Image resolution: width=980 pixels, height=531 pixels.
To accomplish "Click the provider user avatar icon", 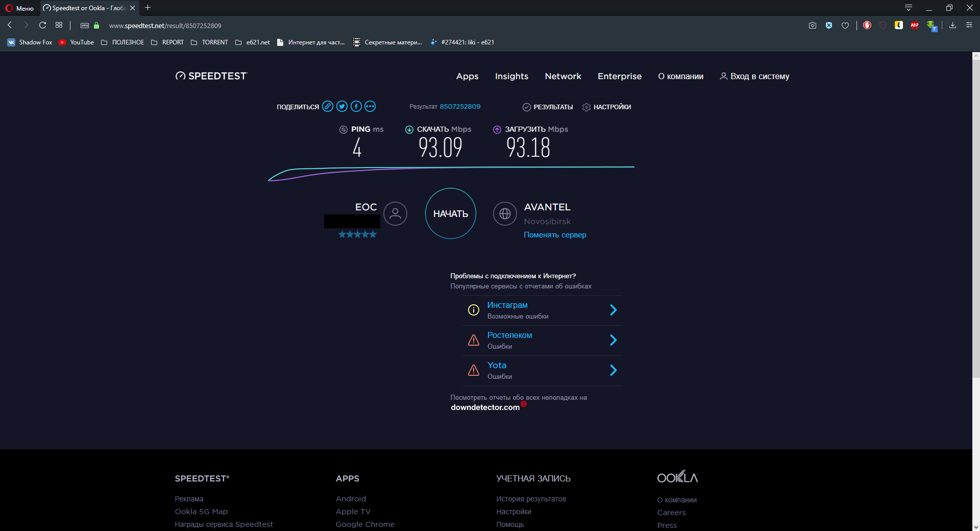I will 395,213.
